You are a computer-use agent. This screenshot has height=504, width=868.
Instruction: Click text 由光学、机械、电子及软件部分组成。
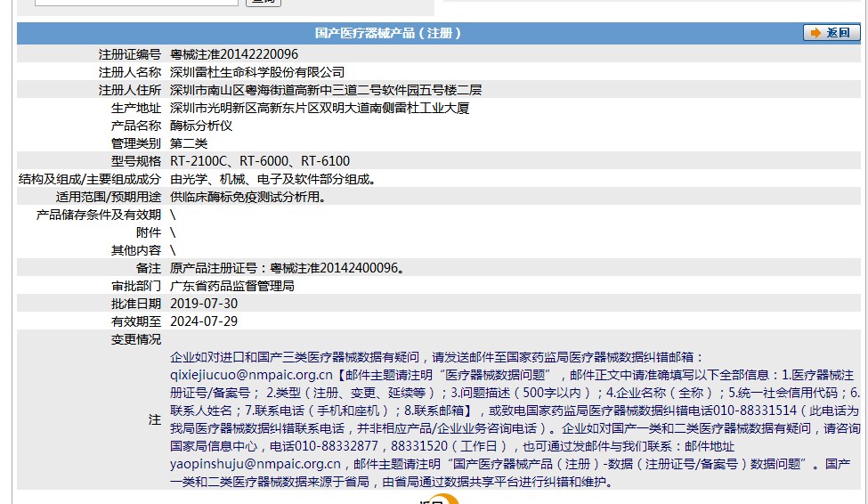275,179
